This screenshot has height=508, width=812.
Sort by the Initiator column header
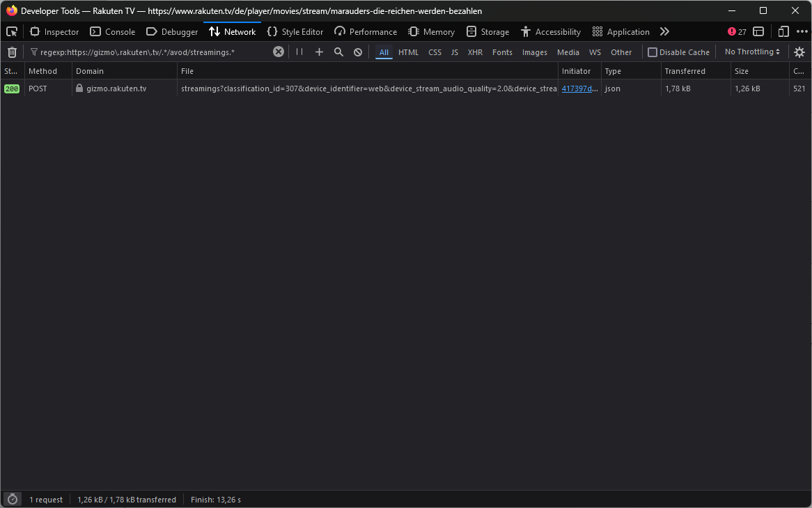579,71
